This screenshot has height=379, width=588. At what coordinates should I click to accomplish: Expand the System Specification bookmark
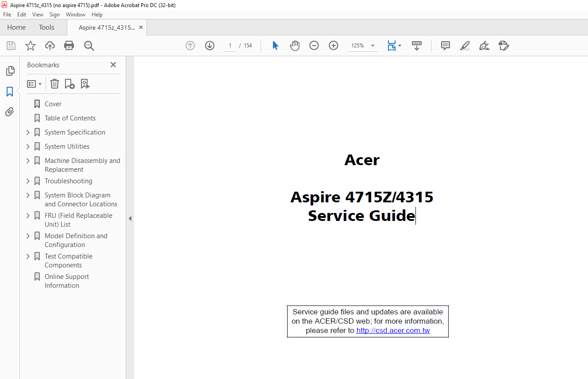click(x=28, y=132)
